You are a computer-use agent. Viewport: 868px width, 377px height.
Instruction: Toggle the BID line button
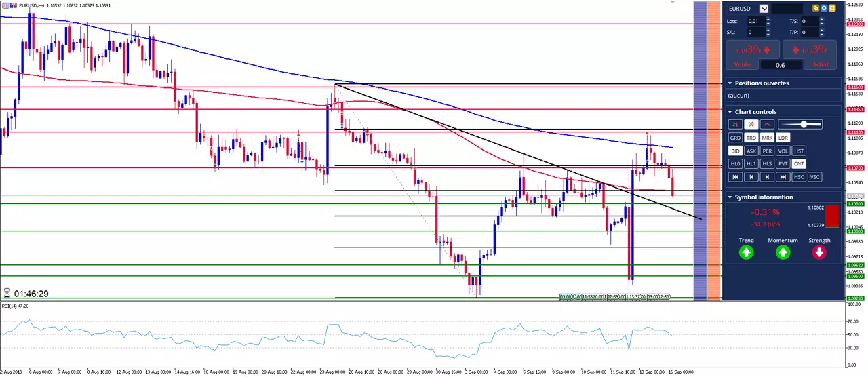(735, 151)
